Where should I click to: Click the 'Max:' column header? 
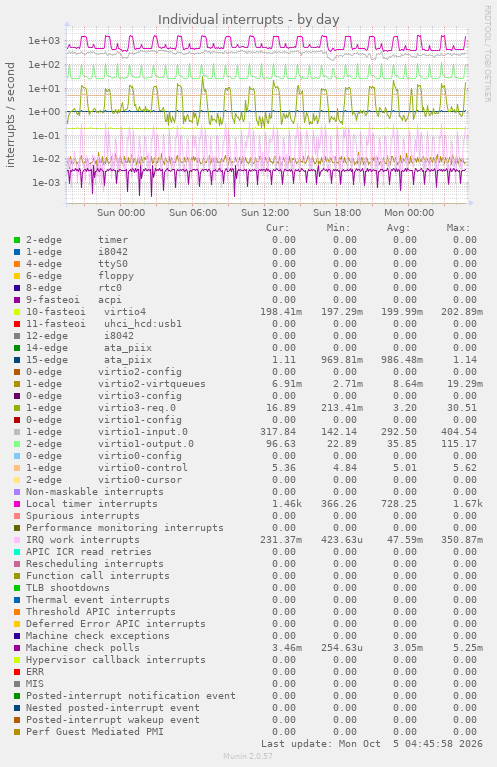pyautogui.click(x=458, y=228)
